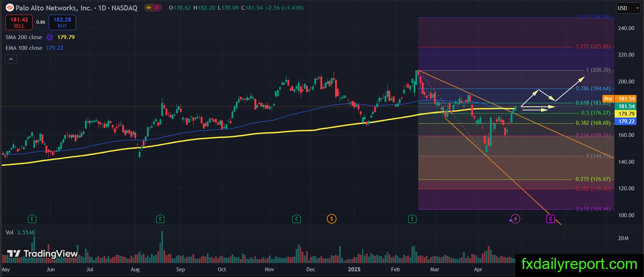Viewport: 644px width, 277px height.
Task: Click Fib label "0 (144.15)"
Action: click(598, 156)
